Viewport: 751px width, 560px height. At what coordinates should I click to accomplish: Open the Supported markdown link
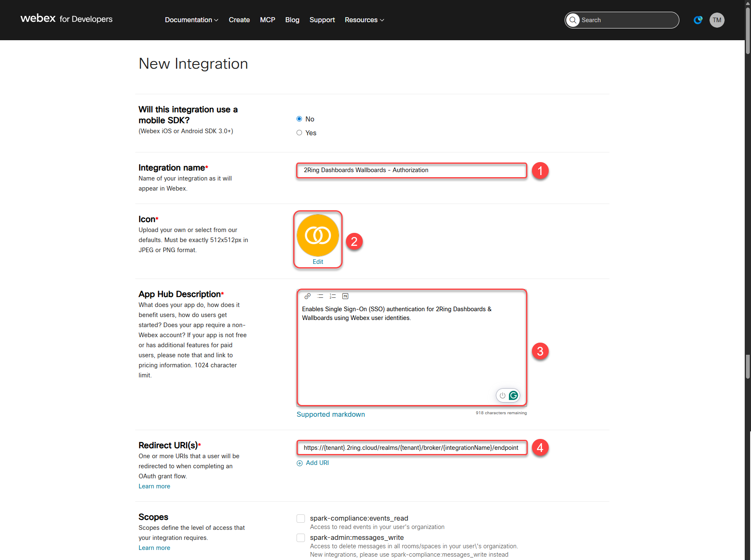coord(331,414)
